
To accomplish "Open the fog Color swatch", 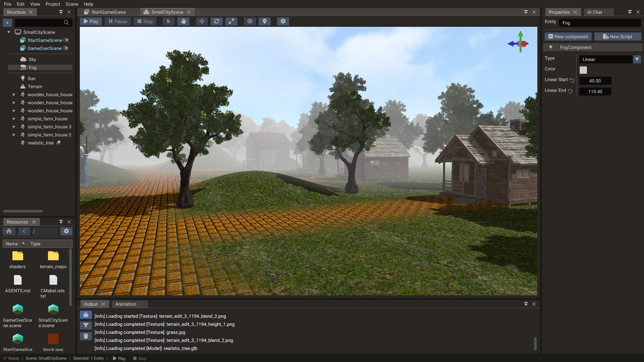I will pos(583,70).
